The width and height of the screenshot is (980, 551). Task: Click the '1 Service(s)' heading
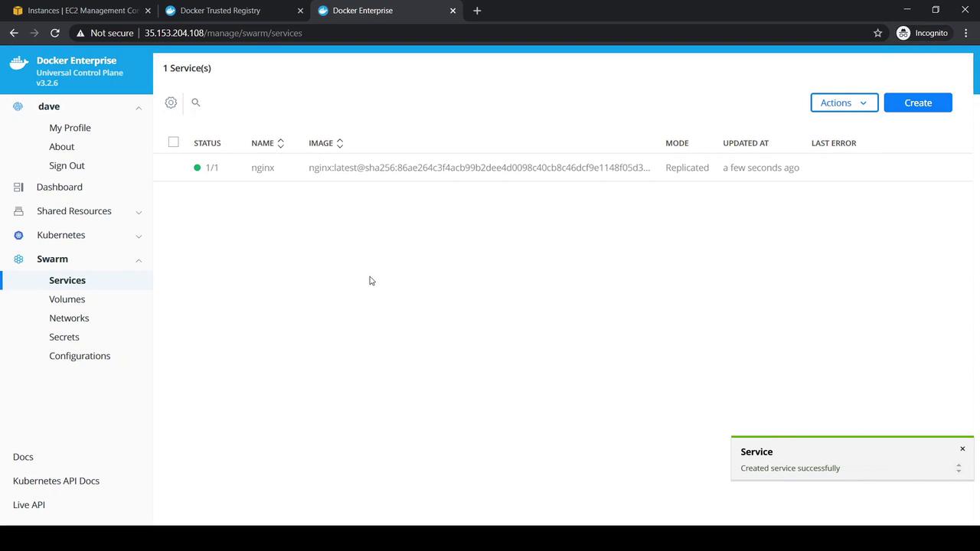pyautogui.click(x=187, y=68)
